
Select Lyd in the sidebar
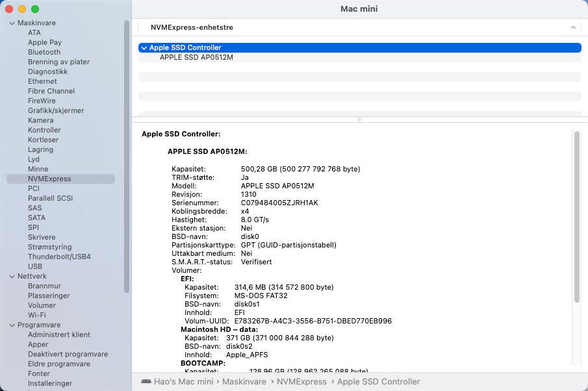(x=33, y=159)
